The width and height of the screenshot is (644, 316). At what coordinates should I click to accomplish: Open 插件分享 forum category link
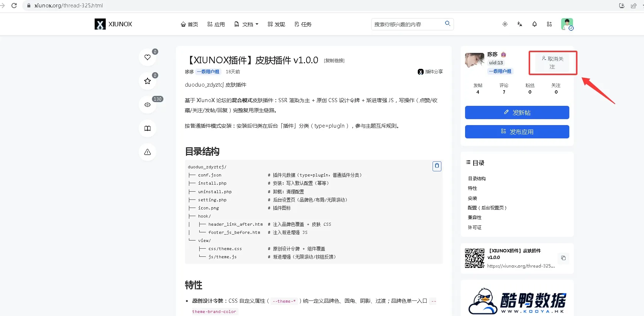pos(430,72)
